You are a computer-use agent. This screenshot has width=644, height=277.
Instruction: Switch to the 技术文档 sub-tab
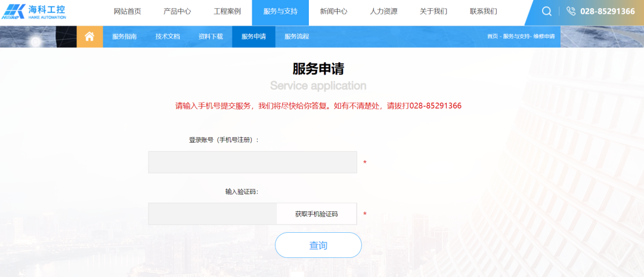[168, 36]
